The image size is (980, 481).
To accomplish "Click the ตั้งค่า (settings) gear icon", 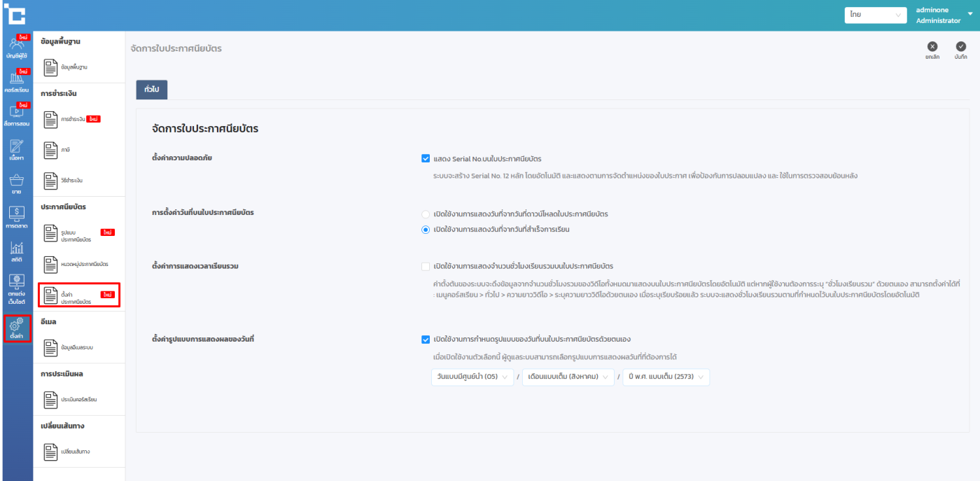I will coord(16,328).
